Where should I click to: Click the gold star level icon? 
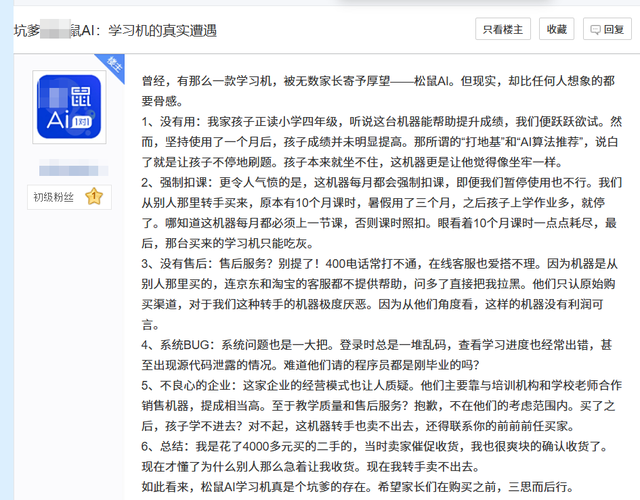pos(94,197)
